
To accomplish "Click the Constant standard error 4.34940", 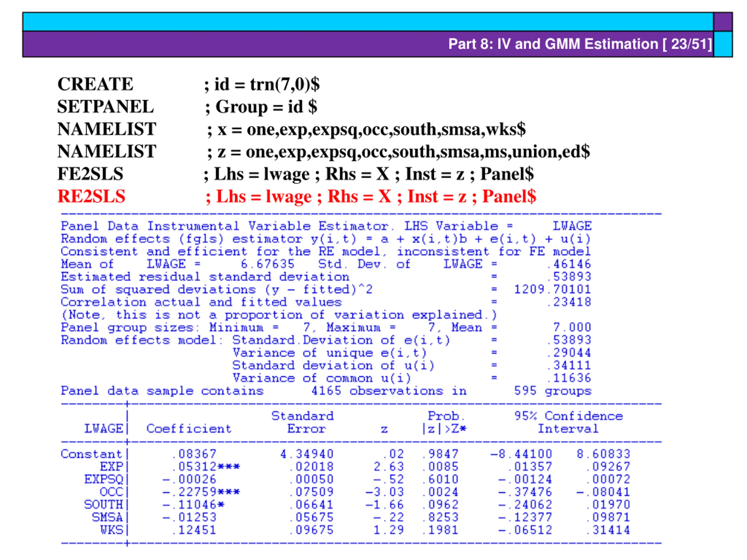I will (x=307, y=454).
